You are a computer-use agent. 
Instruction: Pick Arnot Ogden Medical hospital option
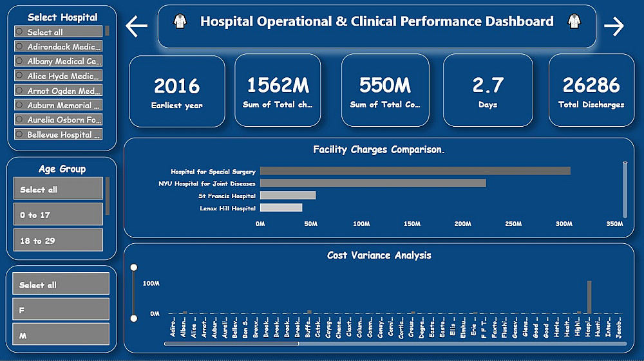click(x=58, y=90)
